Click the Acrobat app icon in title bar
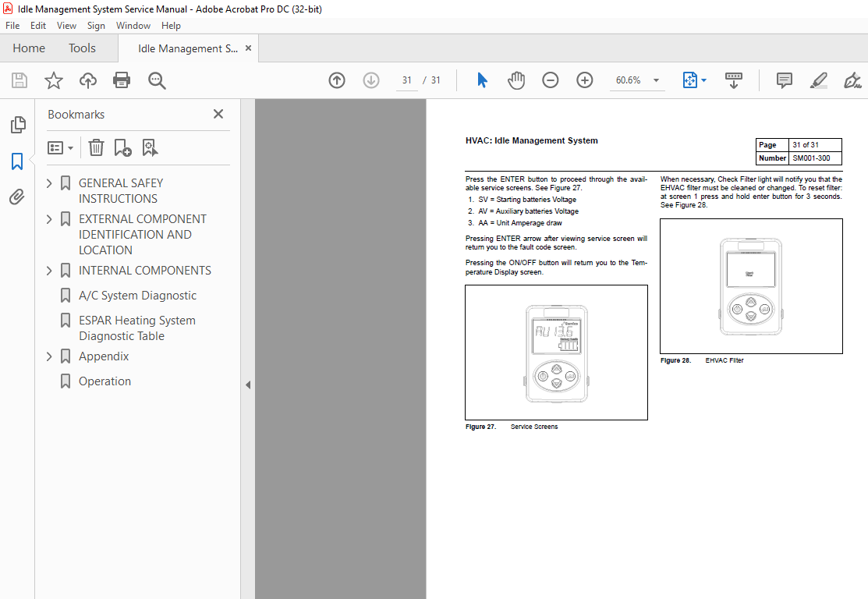 (8, 9)
